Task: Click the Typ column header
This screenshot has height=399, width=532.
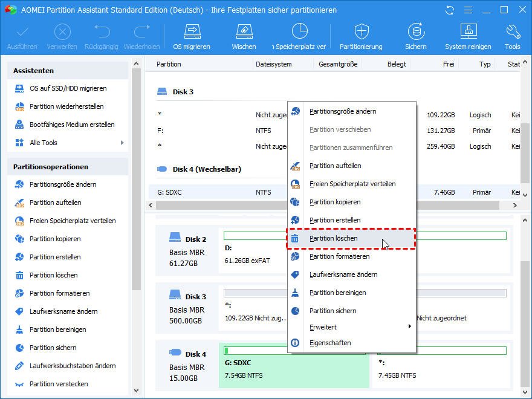Action: pos(485,64)
